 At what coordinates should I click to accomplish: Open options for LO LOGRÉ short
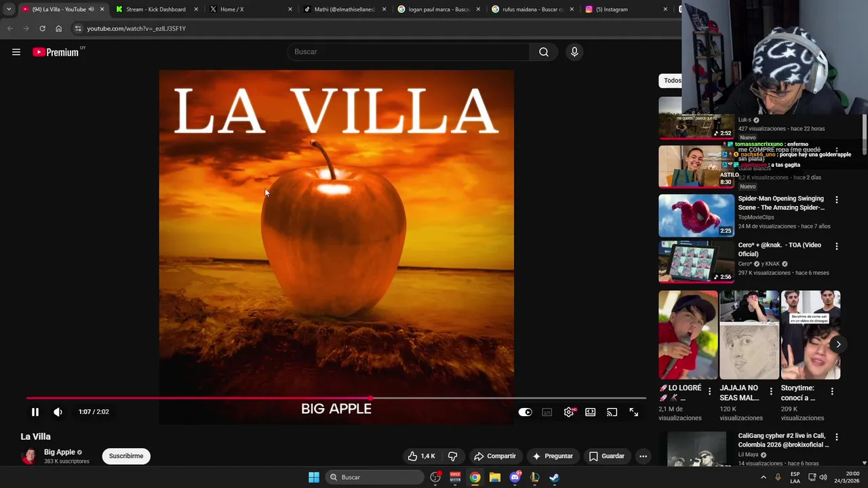[710, 392]
